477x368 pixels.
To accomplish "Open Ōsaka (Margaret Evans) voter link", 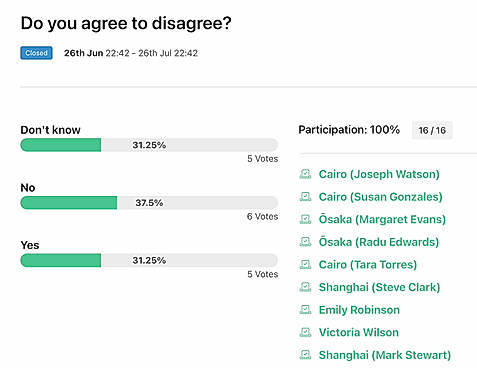I will (x=382, y=219).
